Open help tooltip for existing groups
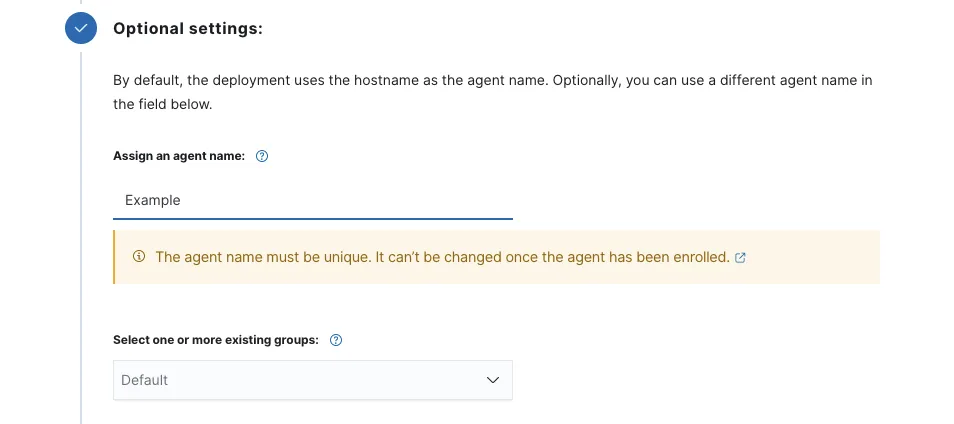954x424 pixels. point(336,340)
